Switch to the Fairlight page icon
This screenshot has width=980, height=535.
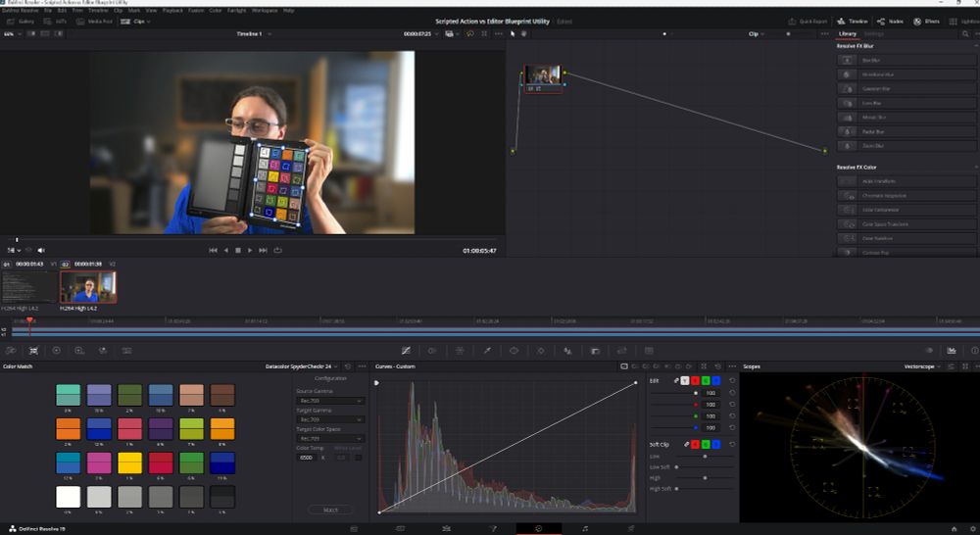click(x=585, y=529)
